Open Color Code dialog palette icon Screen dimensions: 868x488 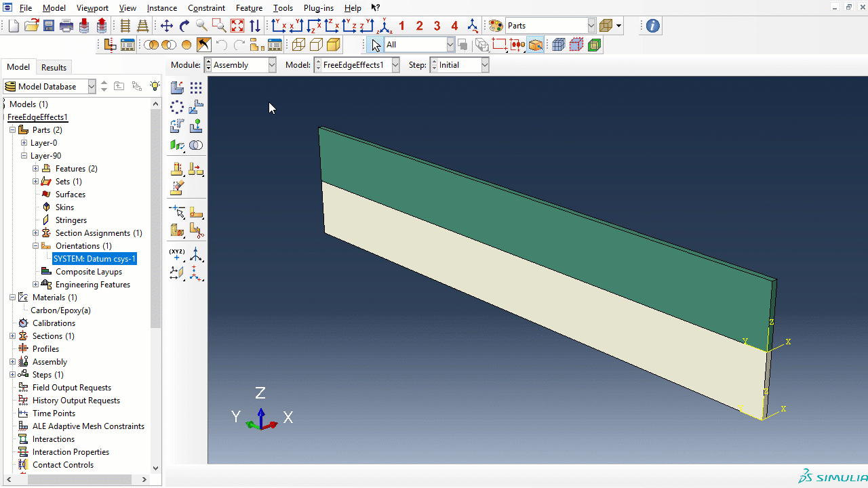[496, 26]
